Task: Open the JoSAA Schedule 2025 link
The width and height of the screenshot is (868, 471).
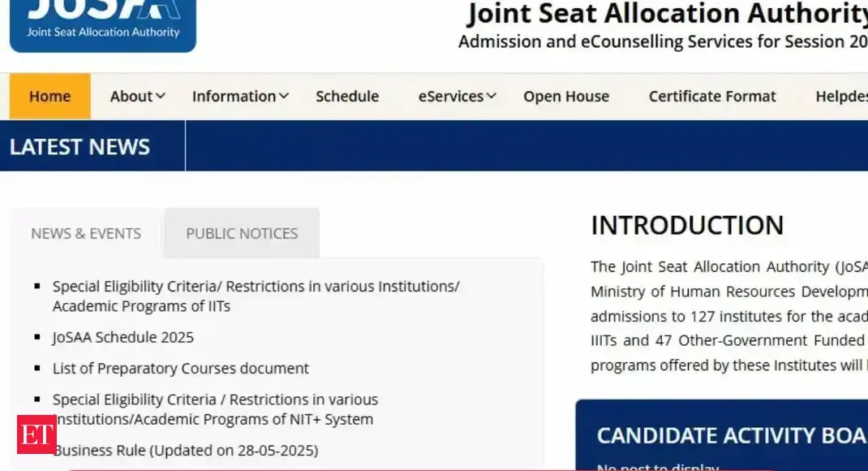Action: pyautogui.click(x=123, y=337)
